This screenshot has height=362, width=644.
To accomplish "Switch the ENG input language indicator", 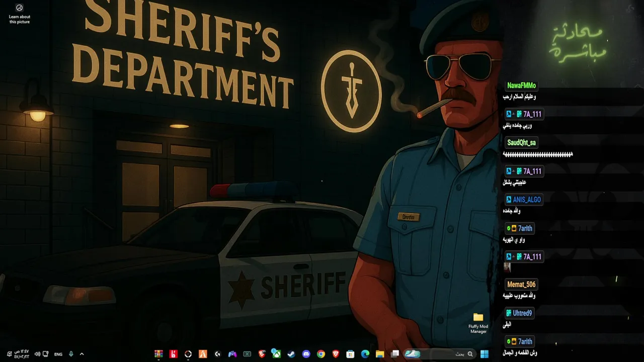I will [x=58, y=354].
